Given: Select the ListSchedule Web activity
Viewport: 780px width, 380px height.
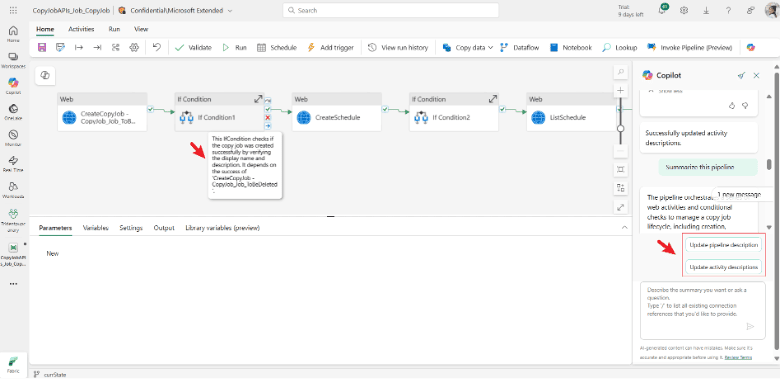Looking at the screenshot, I should 572,112.
